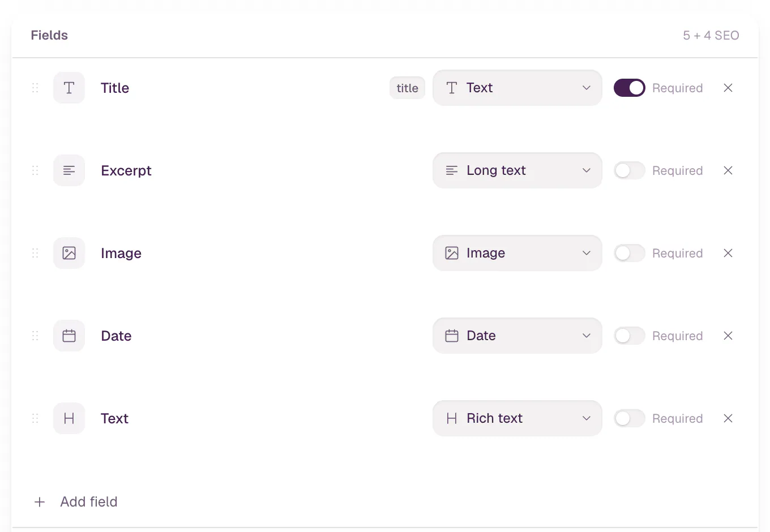Switch on Required for the Text field
The width and height of the screenshot is (770, 532).
630,418
